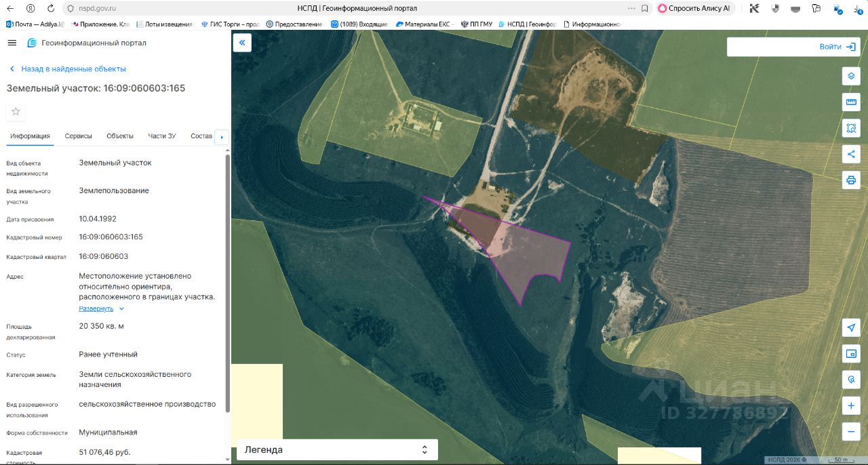868x465 pixels.
Task: Select cadastral quarter 16:09:060603 value
Action: [x=103, y=256]
